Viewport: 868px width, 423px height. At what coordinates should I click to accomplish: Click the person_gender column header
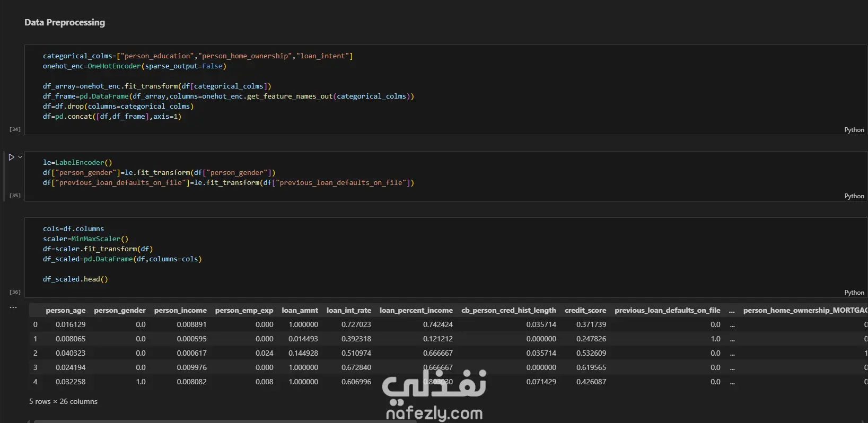click(x=120, y=311)
